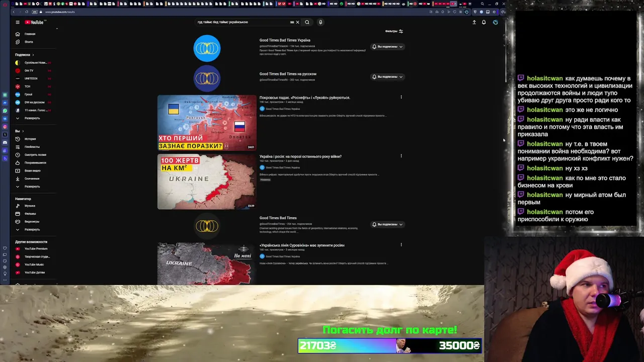Open Вы подписаны dropdown for Good Times Bad Times Україна

[387, 47]
